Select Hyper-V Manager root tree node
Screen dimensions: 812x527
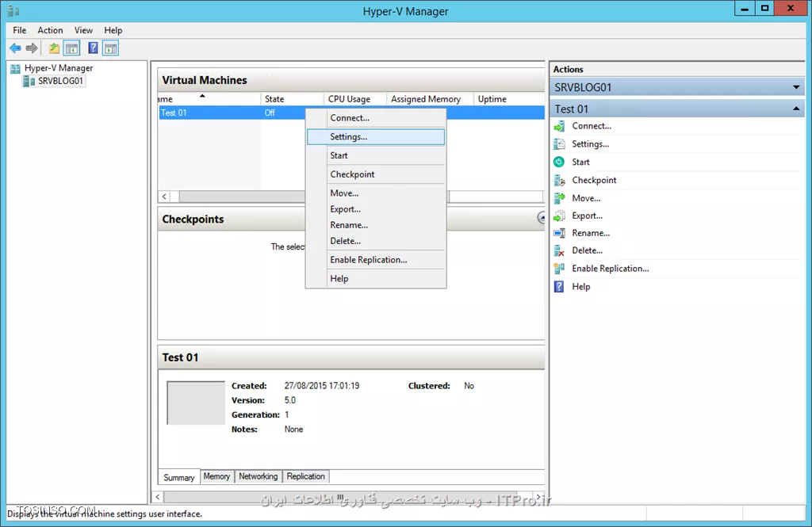(59, 68)
